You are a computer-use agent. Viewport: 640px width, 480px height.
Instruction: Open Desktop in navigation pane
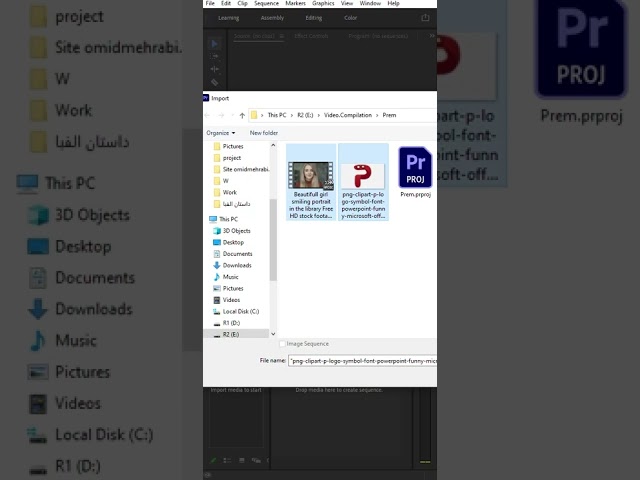[229, 242]
